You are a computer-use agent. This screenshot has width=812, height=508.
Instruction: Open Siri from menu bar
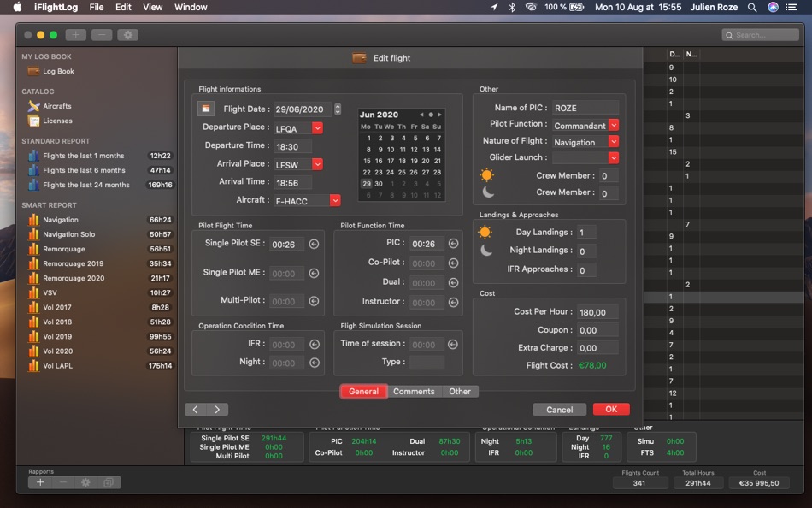click(773, 7)
